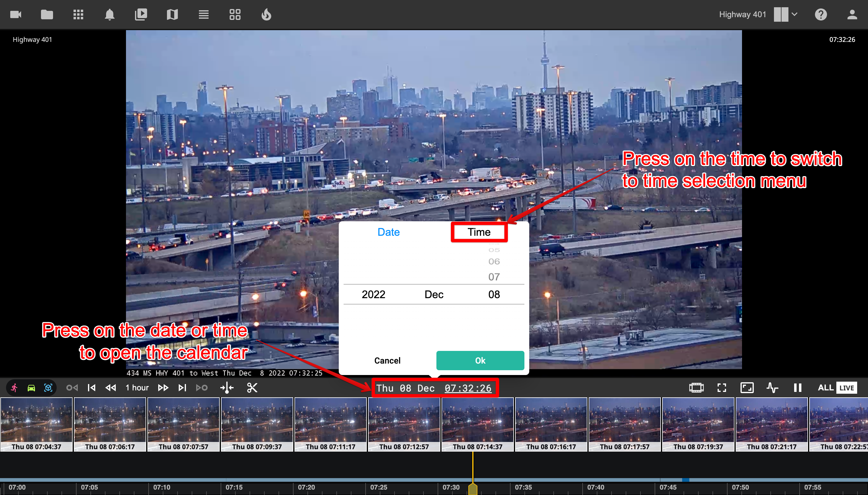Image resolution: width=868 pixels, height=495 pixels.
Task: Select day 08 in picker
Action: 494,295
